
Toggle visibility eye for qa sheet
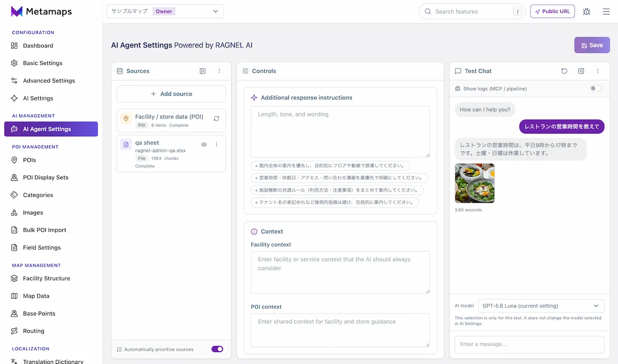point(204,145)
